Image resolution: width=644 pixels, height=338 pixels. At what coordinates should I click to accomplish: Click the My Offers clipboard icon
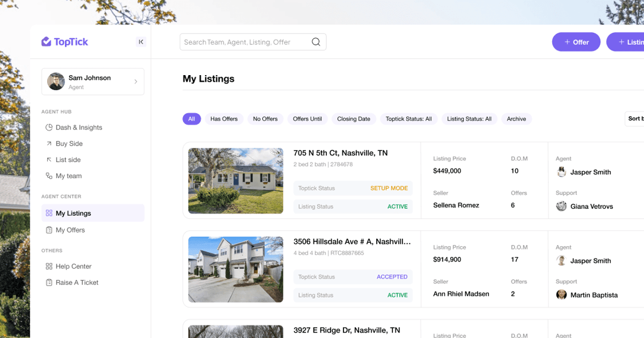pos(49,230)
